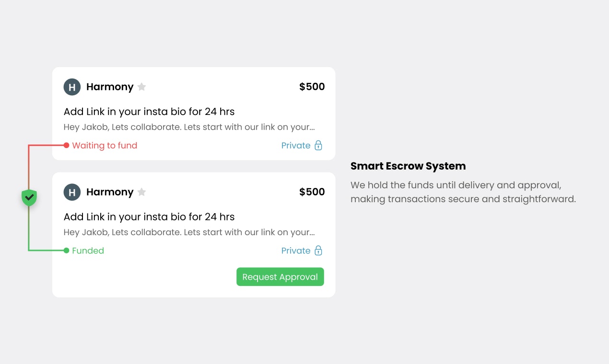Select the Funded status label
Viewport: 609px width, 364px height.
(88, 250)
